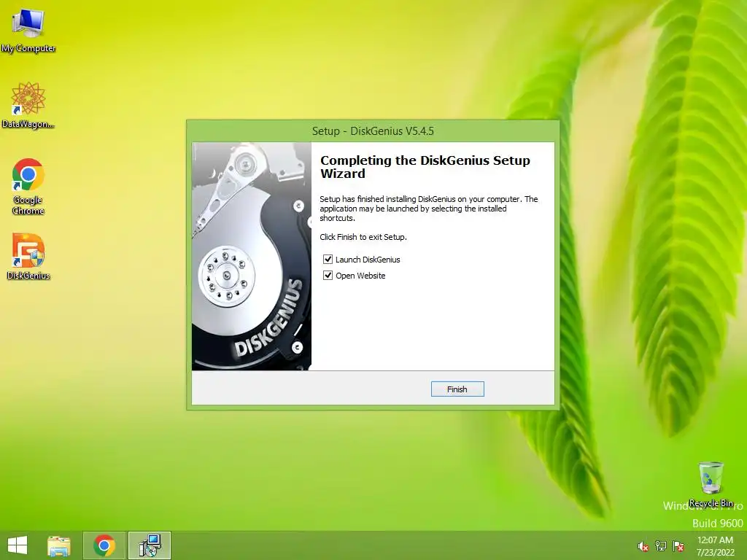747x560 pixels.
Task: Click the Finish button
Action: 457,389
